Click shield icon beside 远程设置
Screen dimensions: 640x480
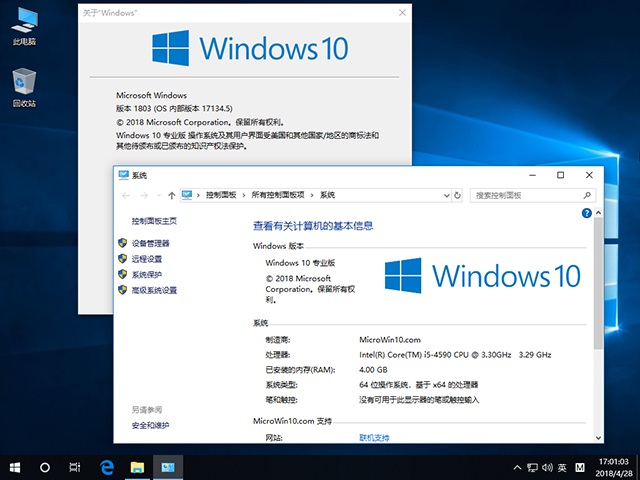[x=122, y=258]
